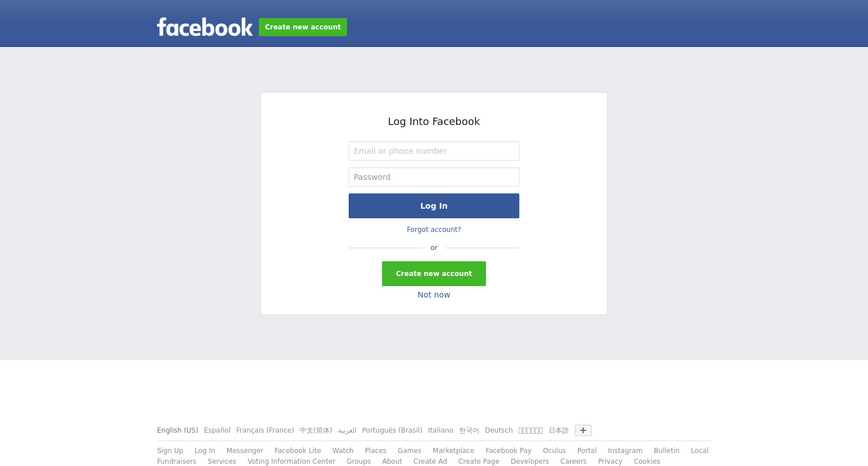The image size is (868, 466).
Task: Switch language to Español
Action: pos(217,430)
